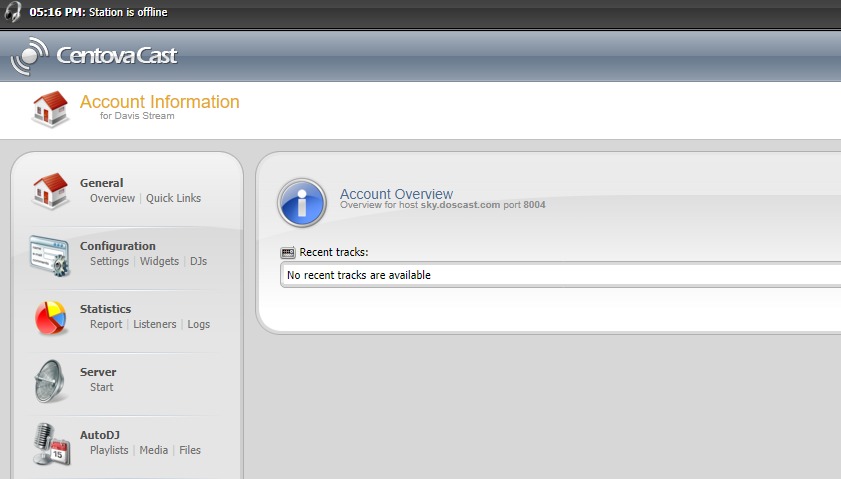
Task: Open Report under Statistics
Action: tap(106, 324)
